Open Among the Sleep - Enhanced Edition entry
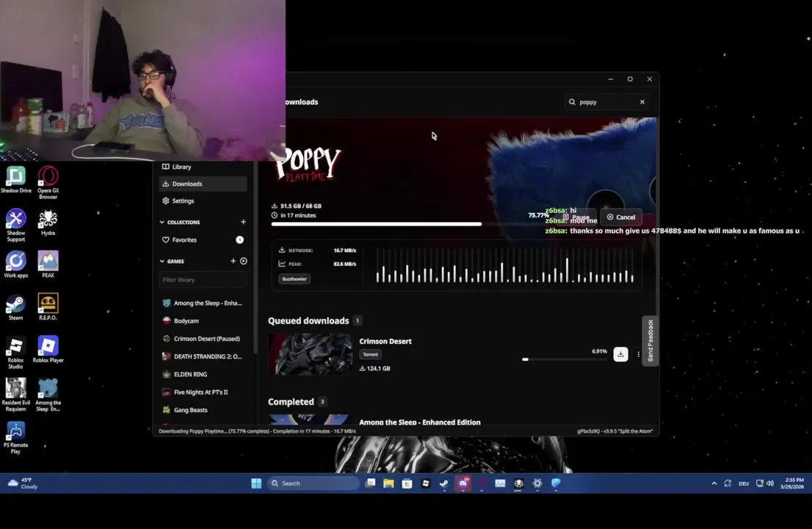 pos(420,422)
